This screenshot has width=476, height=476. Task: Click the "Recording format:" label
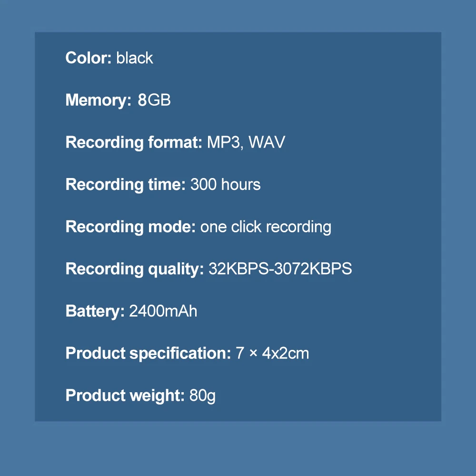pyautogui.click(x=134, y=142)
